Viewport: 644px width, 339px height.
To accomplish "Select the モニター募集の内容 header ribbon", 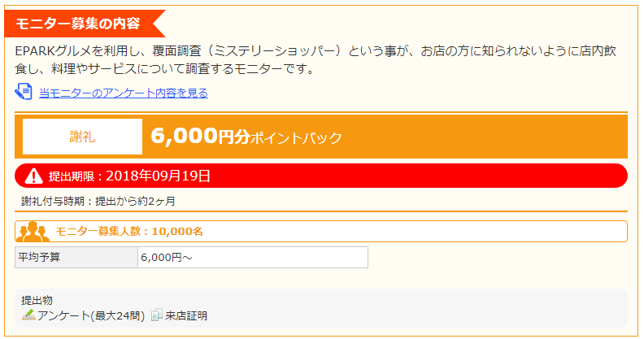I will pyautogui.click(x=85, y=24).
